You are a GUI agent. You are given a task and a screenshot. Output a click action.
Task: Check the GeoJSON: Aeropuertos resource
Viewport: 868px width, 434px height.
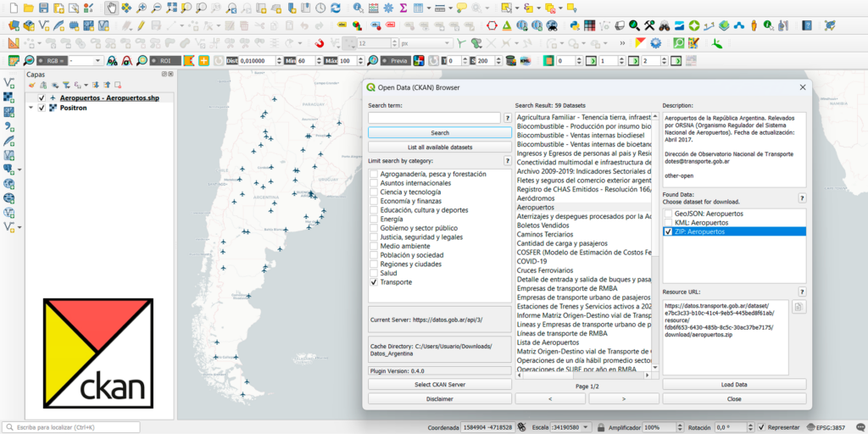[x=669, y=214]
